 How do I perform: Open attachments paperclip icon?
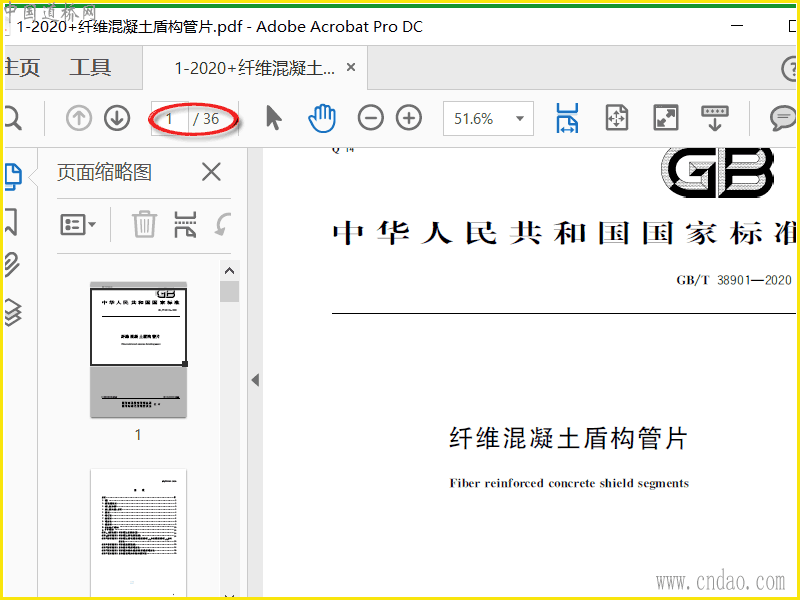[x=12, y=265]
